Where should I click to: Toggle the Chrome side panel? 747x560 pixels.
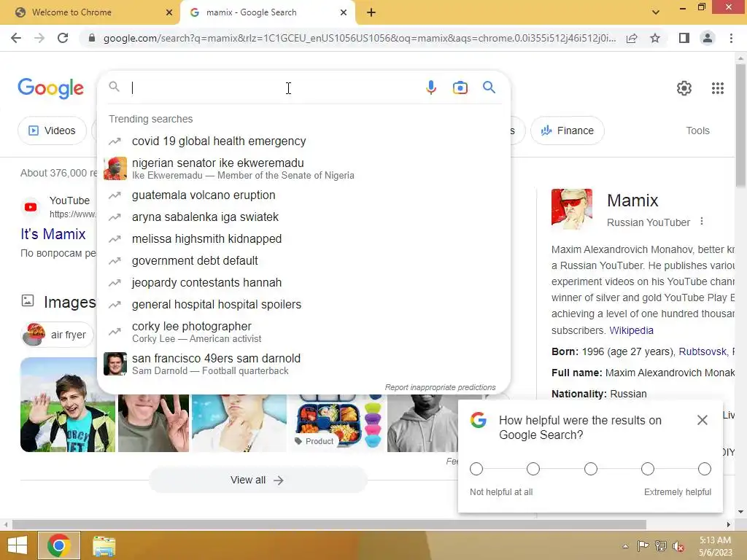pyautogui.click(x=684, y=38)
